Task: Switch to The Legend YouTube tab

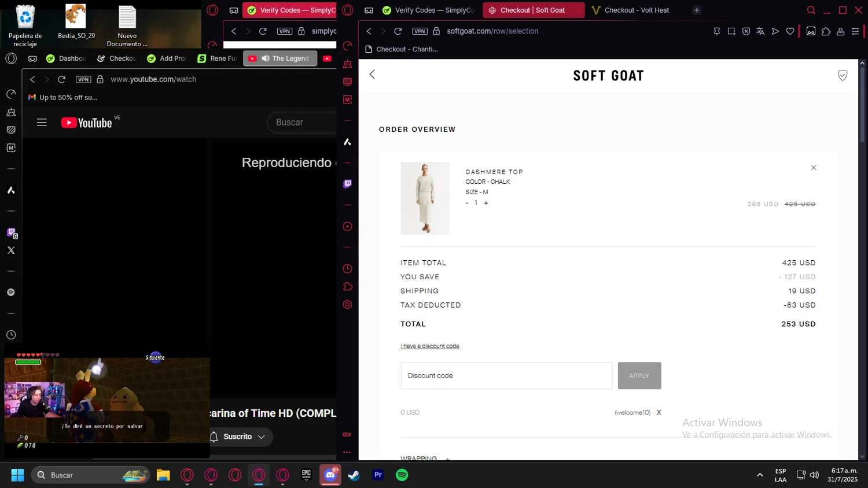Action: tap(280, 58)
